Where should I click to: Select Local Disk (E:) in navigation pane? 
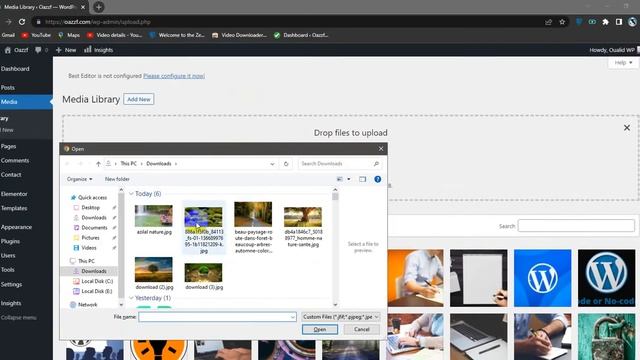(x=93, y=291)
